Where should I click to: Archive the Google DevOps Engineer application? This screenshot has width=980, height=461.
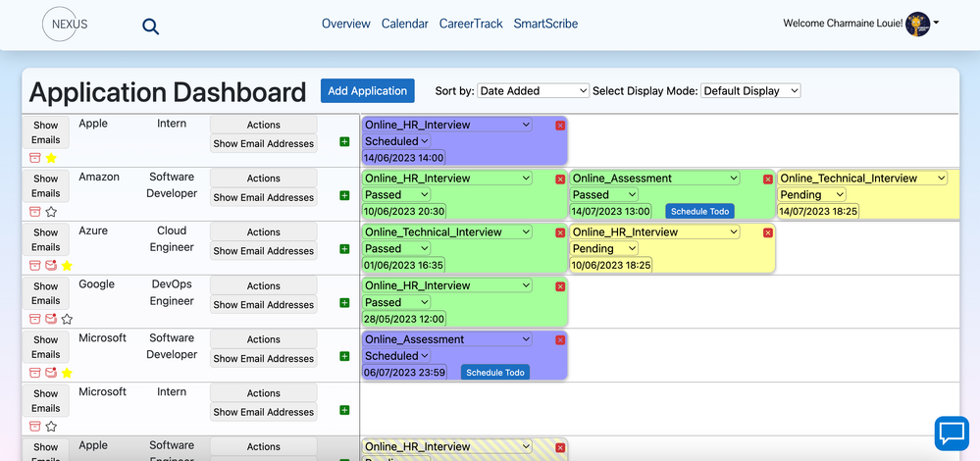click(35, 319)
